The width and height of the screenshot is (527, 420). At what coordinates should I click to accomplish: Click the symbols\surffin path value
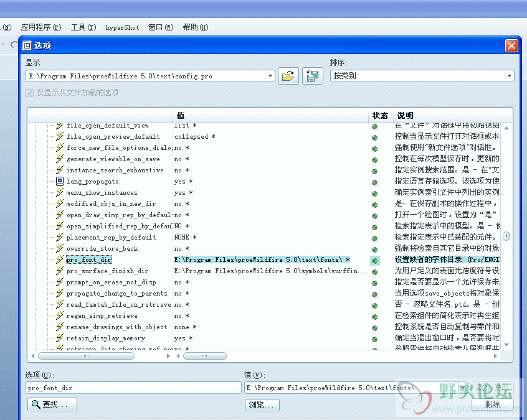point(270,271)
